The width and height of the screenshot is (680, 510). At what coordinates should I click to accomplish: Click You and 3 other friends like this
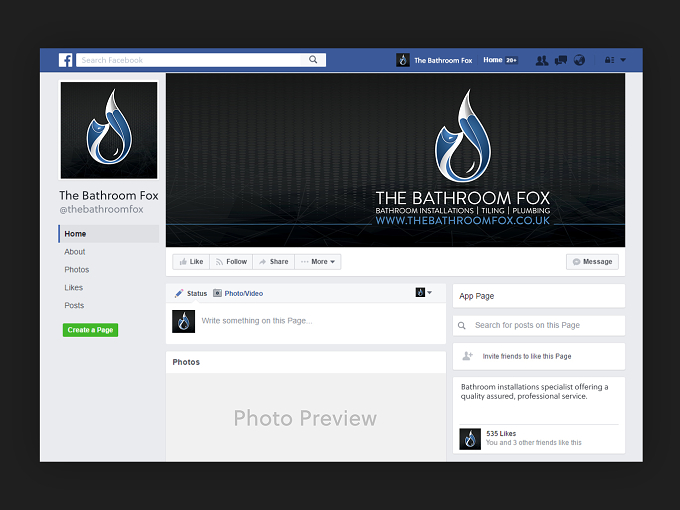point(533,442)
